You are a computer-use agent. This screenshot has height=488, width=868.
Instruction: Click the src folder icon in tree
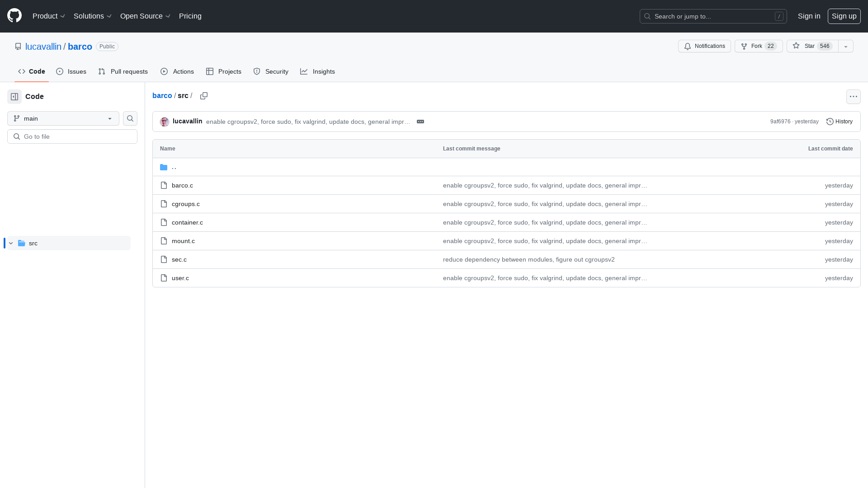click(x=21, y=243)
